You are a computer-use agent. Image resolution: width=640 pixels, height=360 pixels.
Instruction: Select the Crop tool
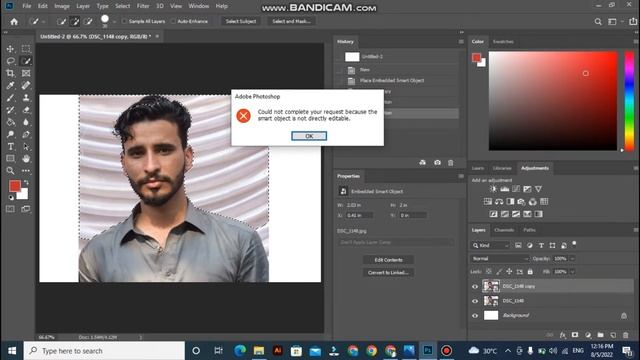10,73
